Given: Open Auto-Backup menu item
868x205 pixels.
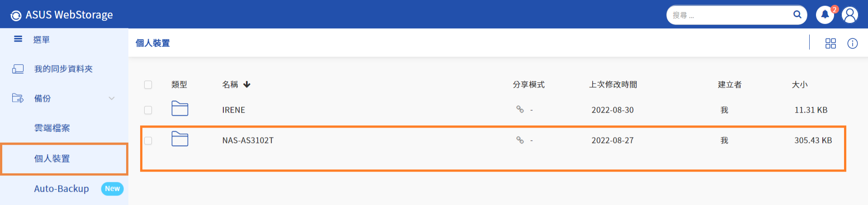Looking at the screenshot, I should 61,189.
